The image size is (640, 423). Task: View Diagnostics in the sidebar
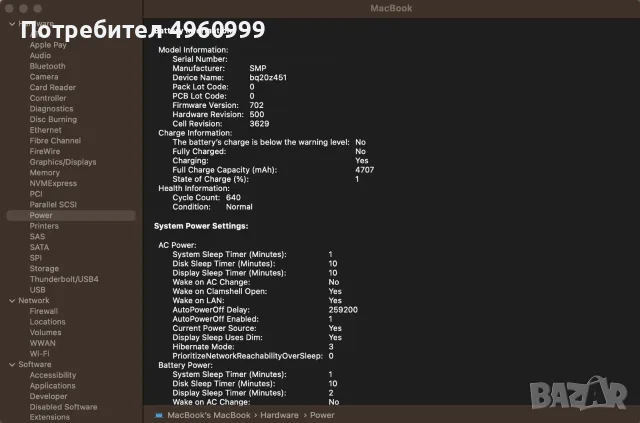(51, 109)
